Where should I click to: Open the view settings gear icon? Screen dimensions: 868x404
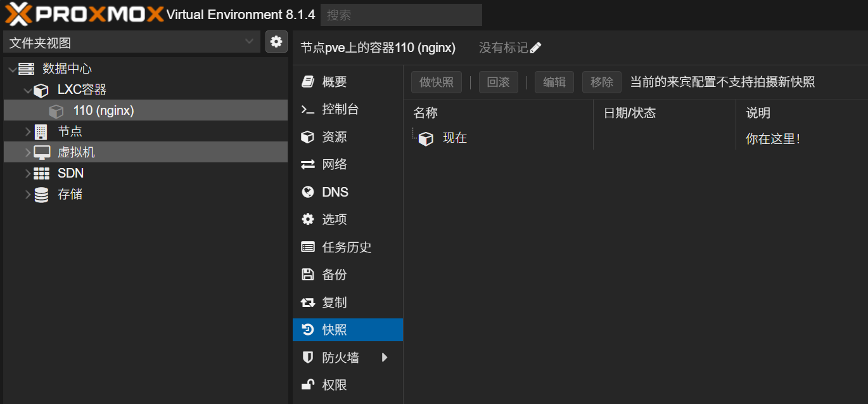click(x=276, y=42)
